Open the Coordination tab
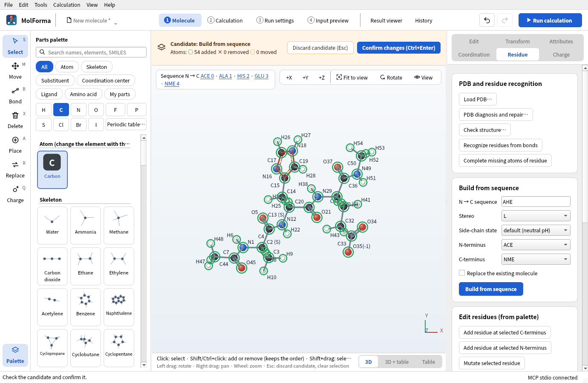The image size is (588, 383). coord(474,54)
